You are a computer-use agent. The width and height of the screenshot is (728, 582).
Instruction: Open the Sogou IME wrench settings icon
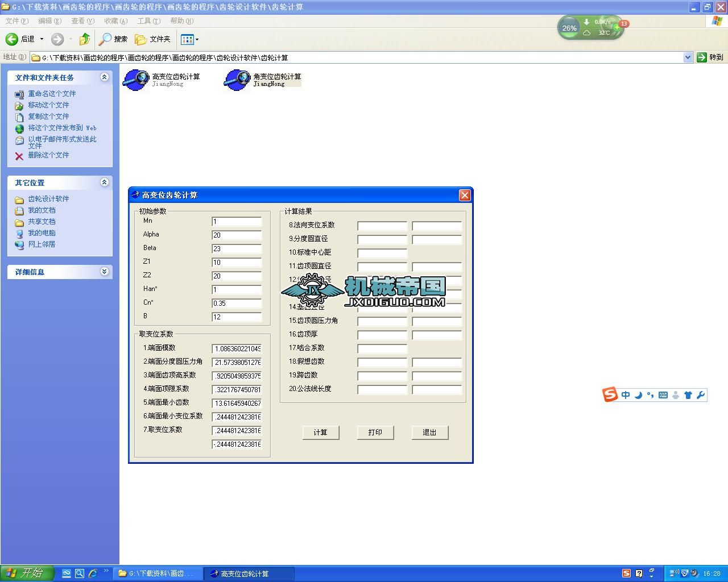point(701,395)
